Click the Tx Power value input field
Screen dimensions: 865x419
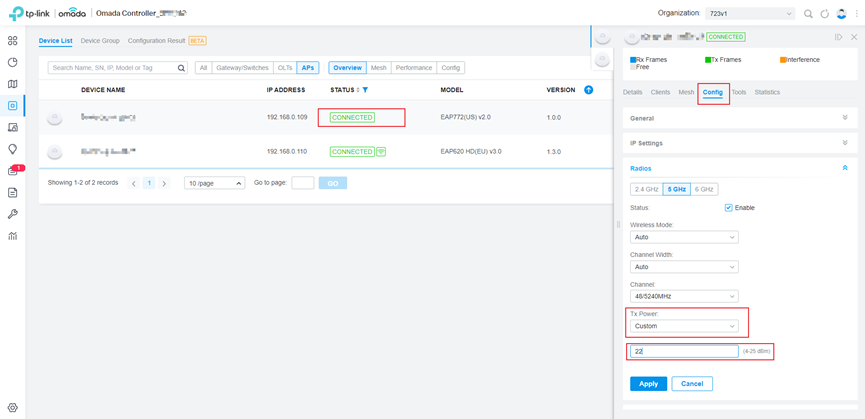pyautogui.click(x=684, y=352)
